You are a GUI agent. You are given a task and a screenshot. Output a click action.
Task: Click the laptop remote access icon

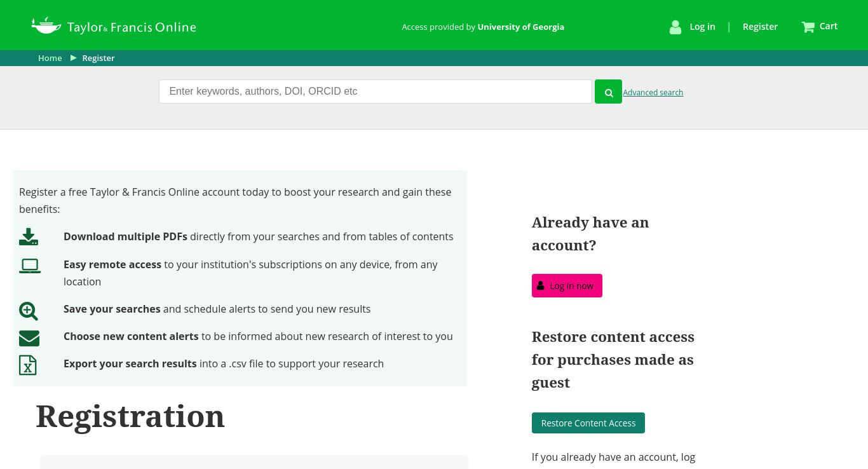point(30,266)
